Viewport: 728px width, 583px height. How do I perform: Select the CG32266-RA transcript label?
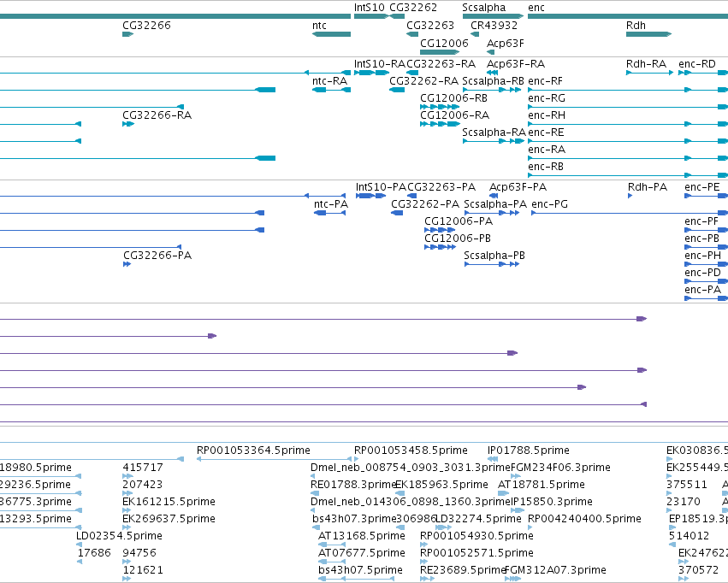[x=157, y=115]
